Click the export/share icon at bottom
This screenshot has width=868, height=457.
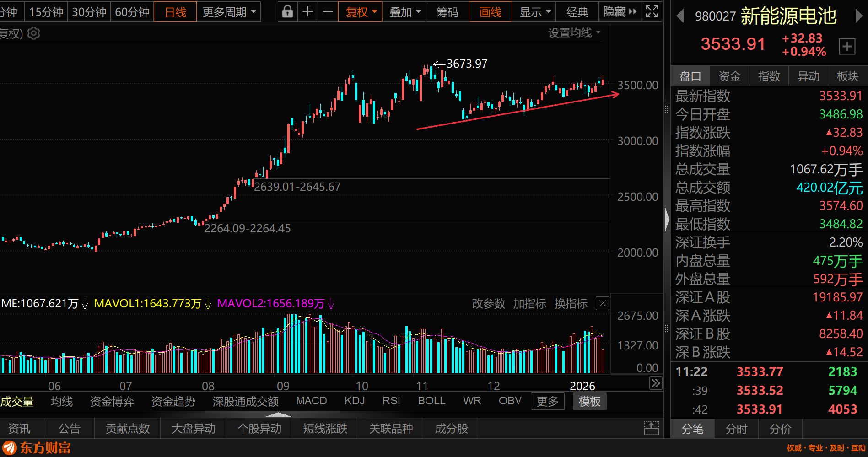652,428
